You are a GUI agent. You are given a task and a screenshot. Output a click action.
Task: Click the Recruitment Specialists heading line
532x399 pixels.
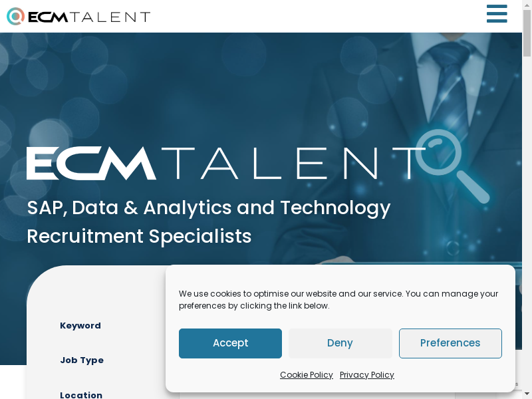pyautogui.click(x=139, y=236)
